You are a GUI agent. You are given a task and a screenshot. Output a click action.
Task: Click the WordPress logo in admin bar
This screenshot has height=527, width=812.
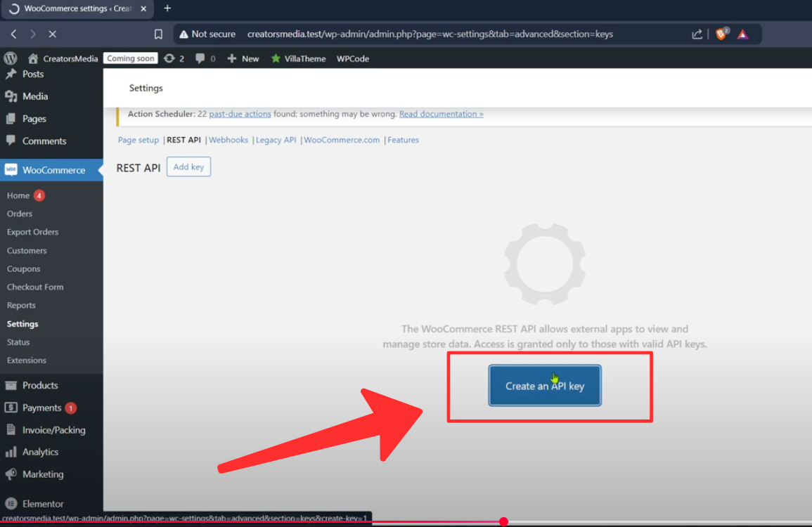click(x=11, y=58)
